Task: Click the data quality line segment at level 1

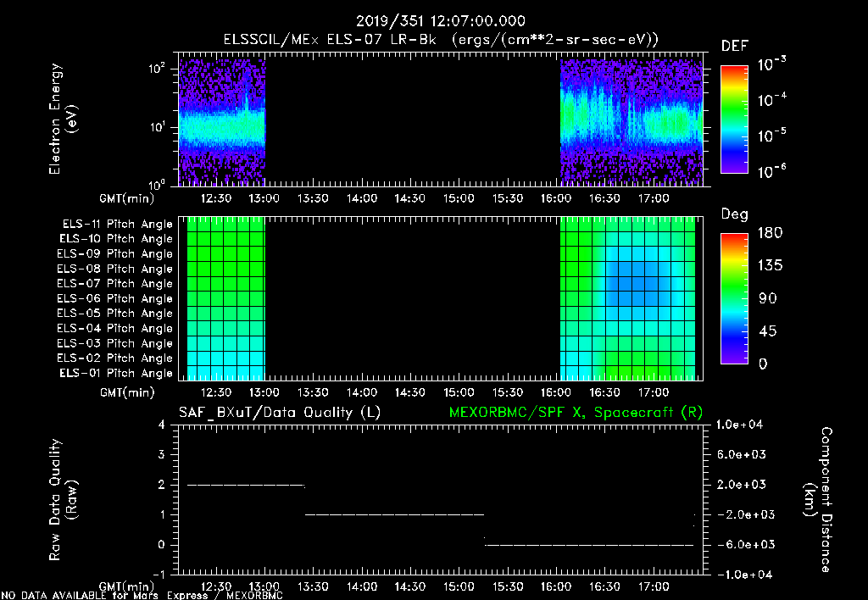Action: point(395,514)
